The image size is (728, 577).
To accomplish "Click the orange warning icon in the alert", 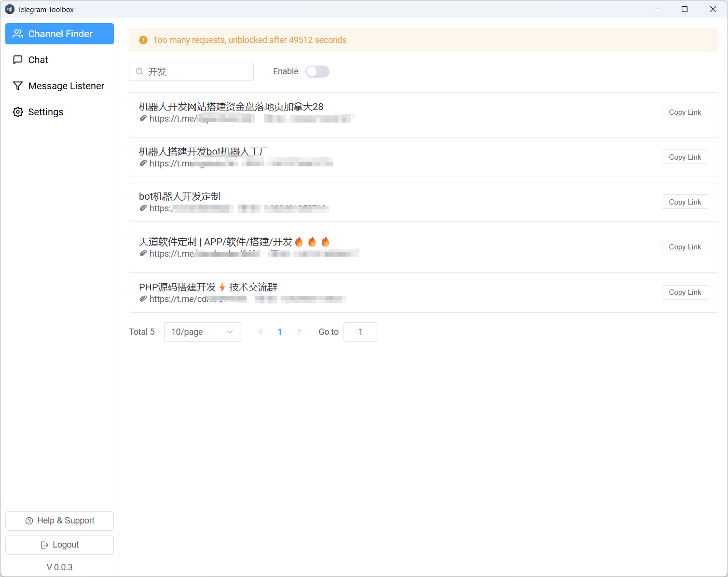I will [143, 40].
